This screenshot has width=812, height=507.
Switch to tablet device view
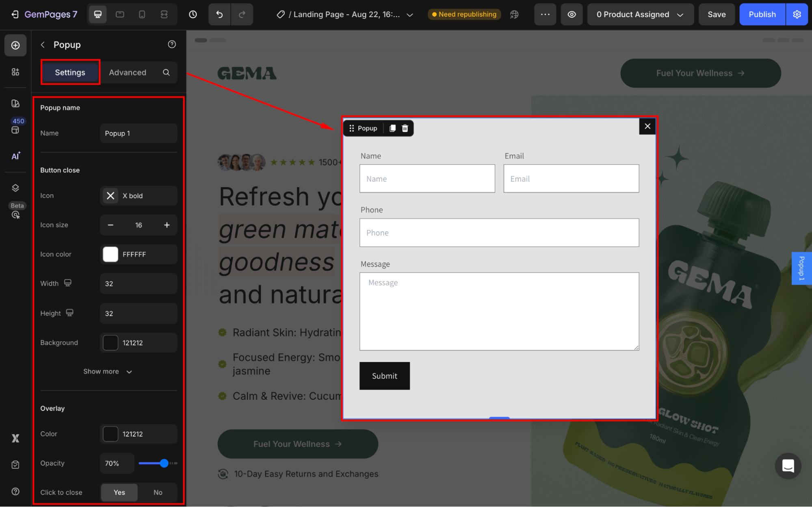tap(120, 15)
